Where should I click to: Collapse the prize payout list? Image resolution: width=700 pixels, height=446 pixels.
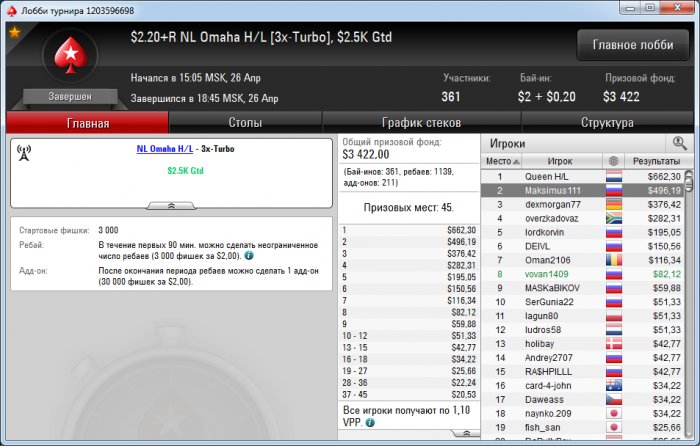tap(466, 433)
